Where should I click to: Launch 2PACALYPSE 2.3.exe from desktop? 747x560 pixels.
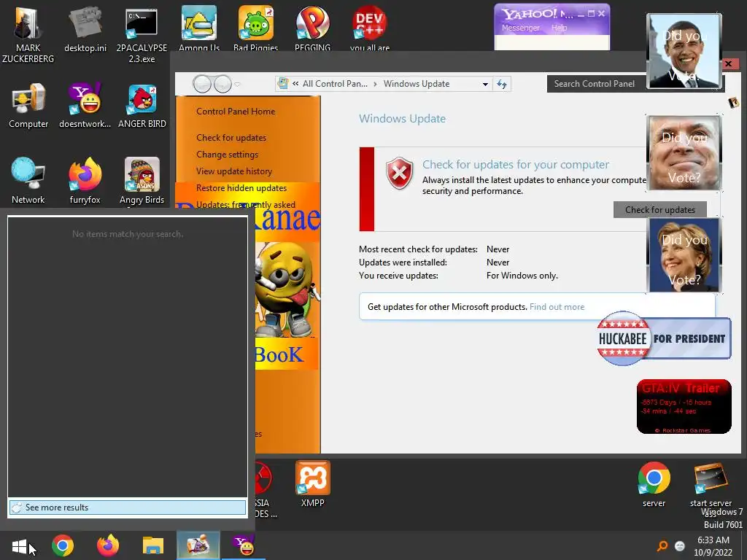point(142,34)
